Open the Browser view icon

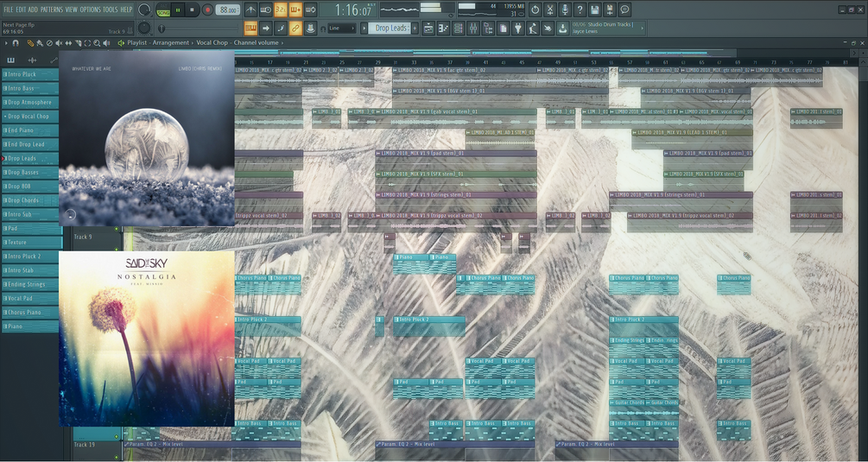(488, 28)
